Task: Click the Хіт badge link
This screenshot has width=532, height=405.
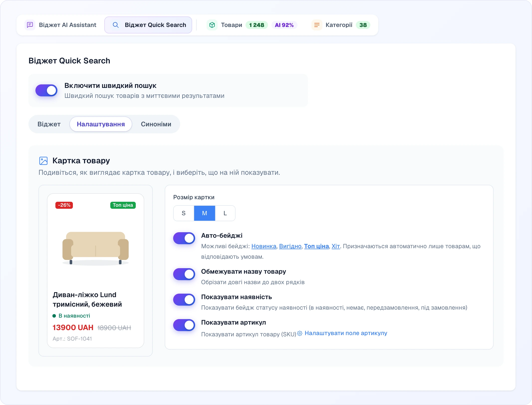Action: click(x=336, y=246)
